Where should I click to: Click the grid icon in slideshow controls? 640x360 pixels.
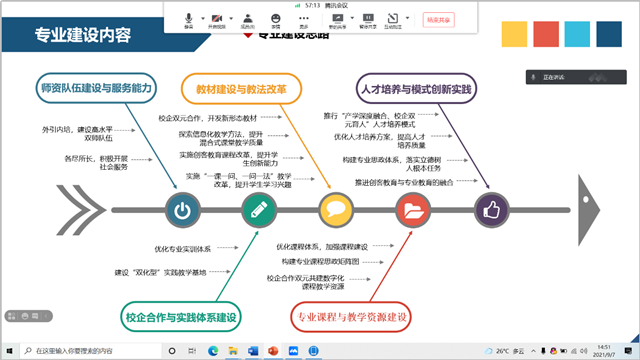(x=12, y=316)
